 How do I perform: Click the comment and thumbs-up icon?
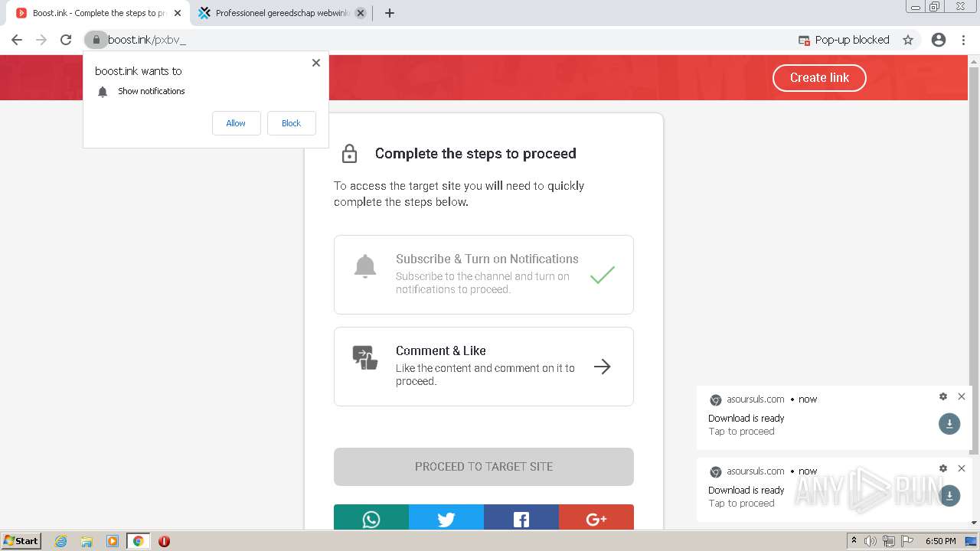pos(365,357)
